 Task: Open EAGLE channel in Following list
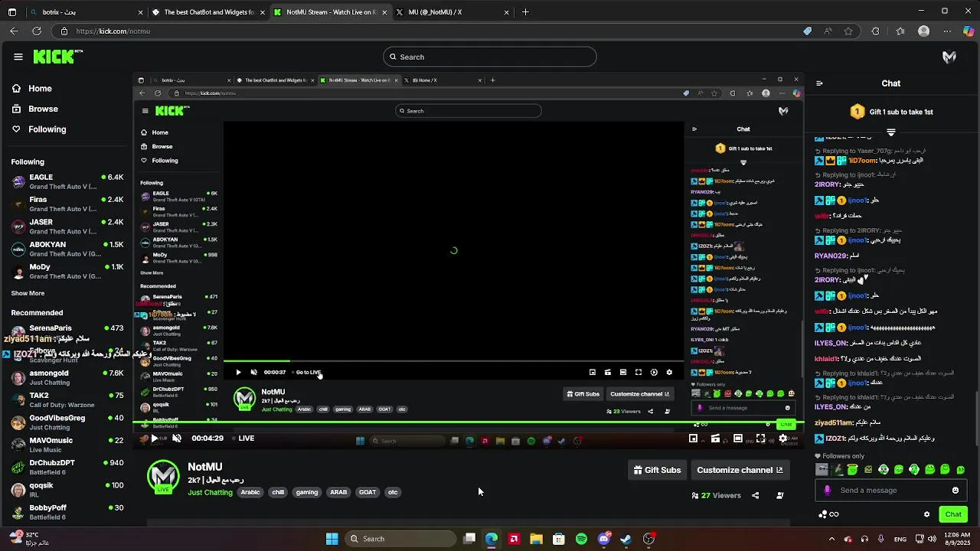tap(67, 181)
